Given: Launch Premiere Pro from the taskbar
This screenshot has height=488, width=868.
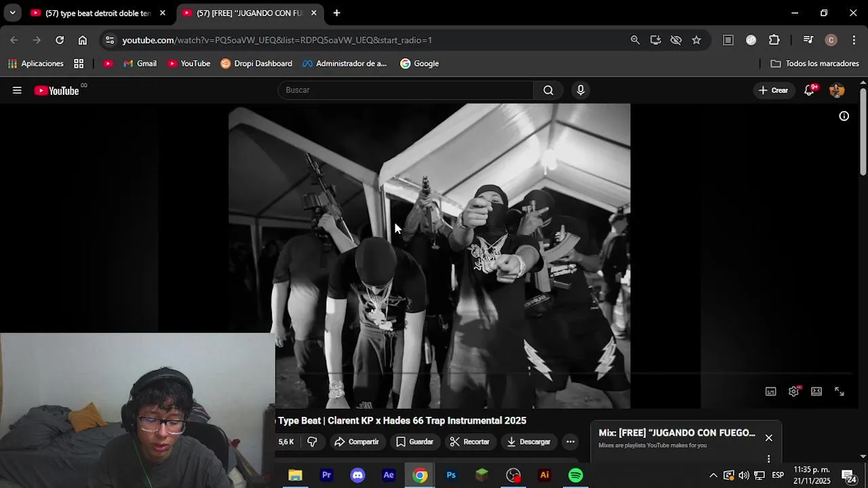Looking at the screenshot, I should coord(326,475).
